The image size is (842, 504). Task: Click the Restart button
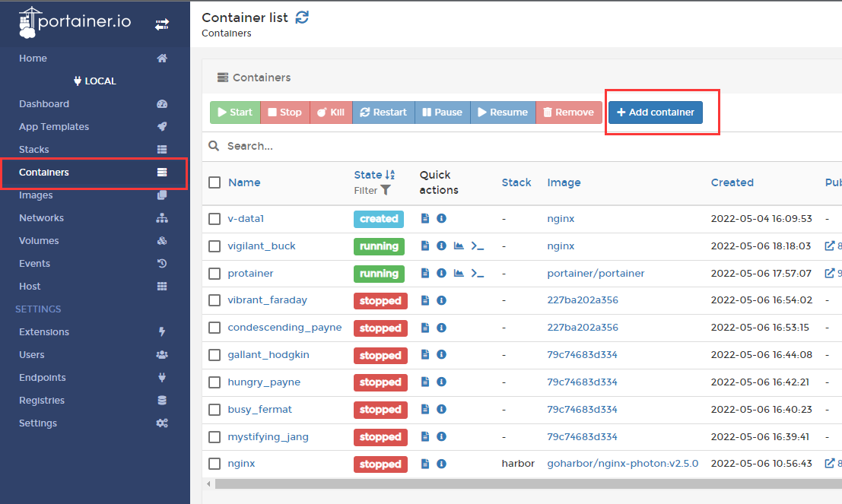[383, 113]
